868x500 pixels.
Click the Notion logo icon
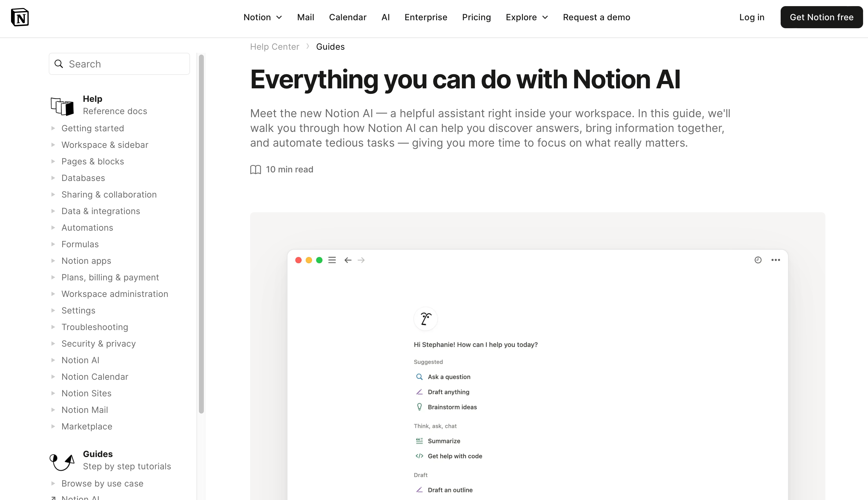[x=20, y=17]
